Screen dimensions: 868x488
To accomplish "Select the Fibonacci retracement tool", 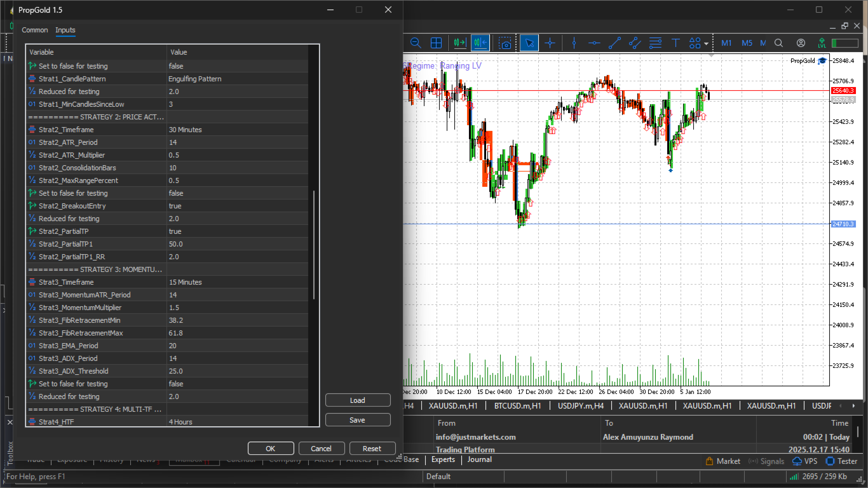I will coord(655,43).
